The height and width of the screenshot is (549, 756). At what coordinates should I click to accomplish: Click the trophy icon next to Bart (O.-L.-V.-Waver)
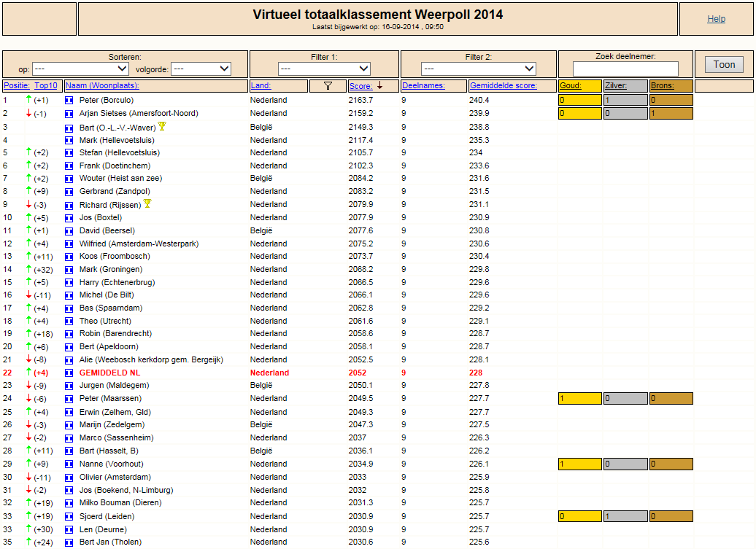click(x=162, y=126)
